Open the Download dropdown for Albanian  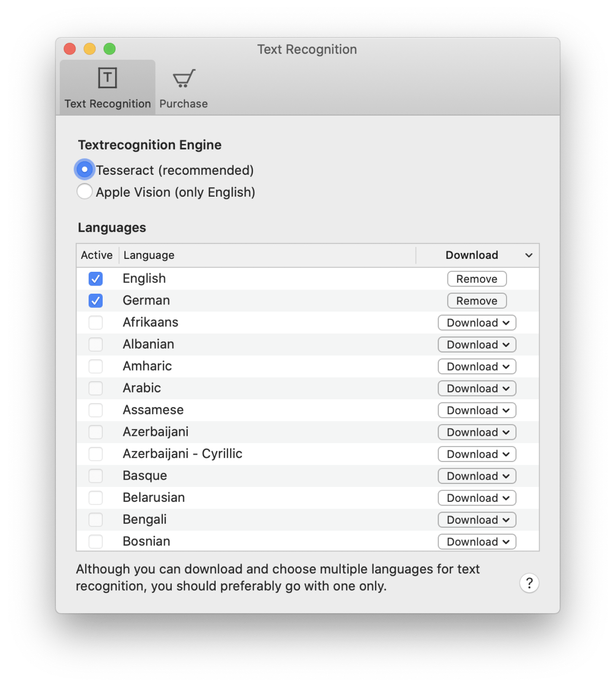(x=477, y=345)
